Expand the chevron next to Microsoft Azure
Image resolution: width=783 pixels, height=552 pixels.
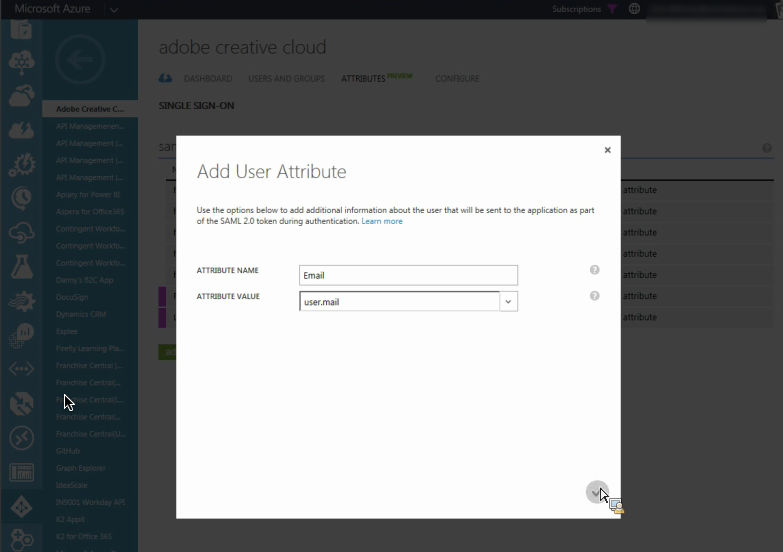[x=114, y=9]
